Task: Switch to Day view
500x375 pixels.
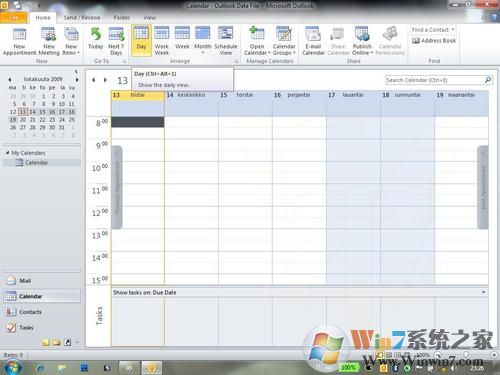Action: click(141, 40)
